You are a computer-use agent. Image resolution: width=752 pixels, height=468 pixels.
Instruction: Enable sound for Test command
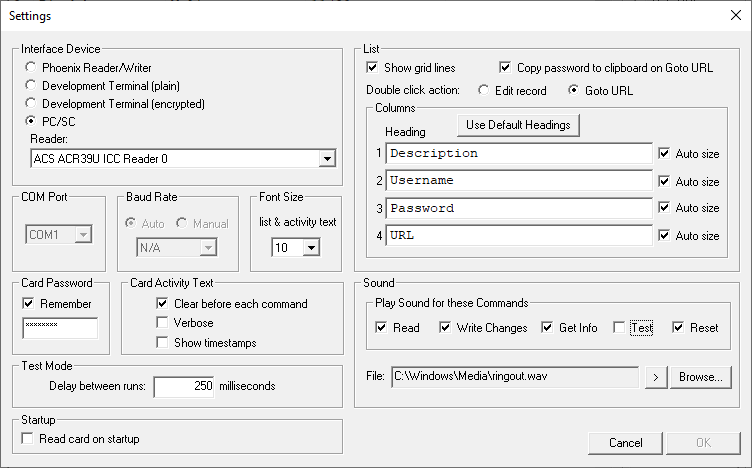click(x=620, y=327)
